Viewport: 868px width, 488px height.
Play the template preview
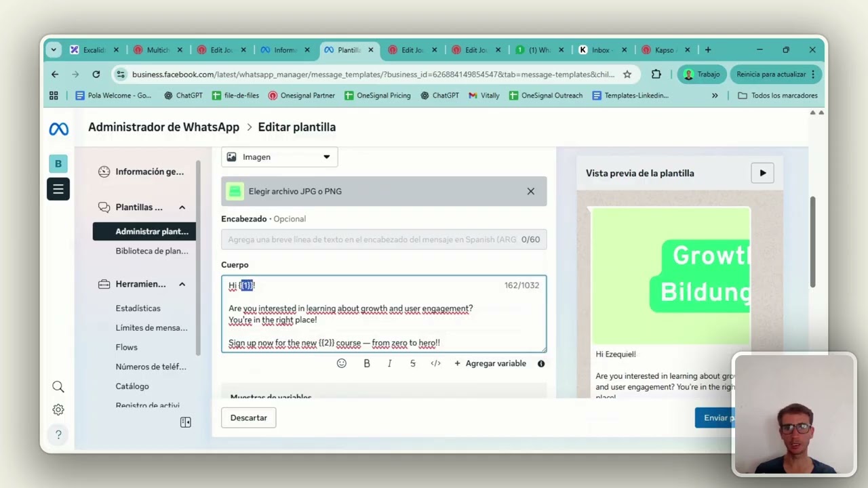763,173
